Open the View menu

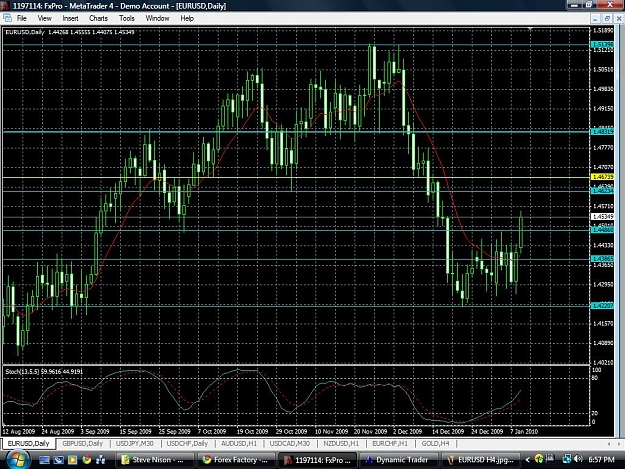point(44,18)
